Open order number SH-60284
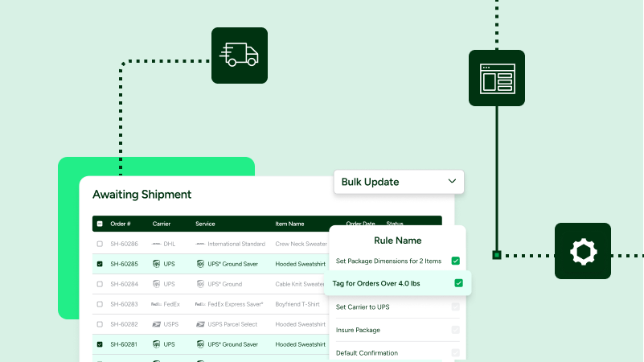 point(124,284)
